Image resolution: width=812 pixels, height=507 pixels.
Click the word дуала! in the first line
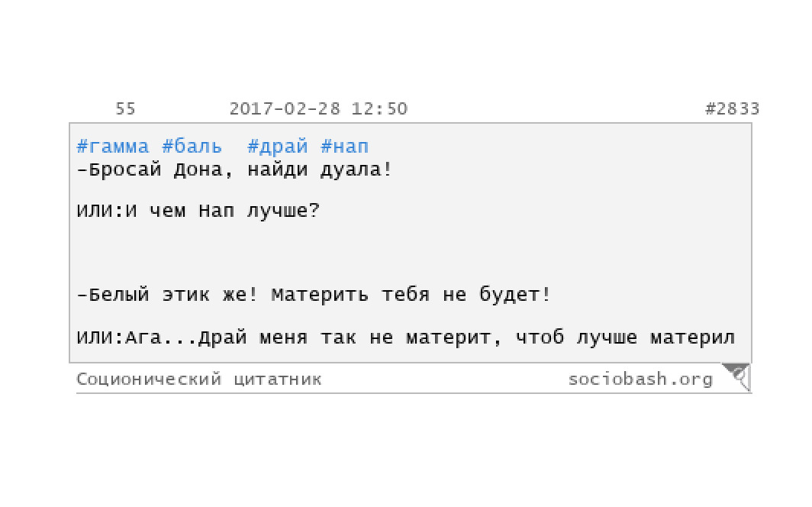point(356,170)
